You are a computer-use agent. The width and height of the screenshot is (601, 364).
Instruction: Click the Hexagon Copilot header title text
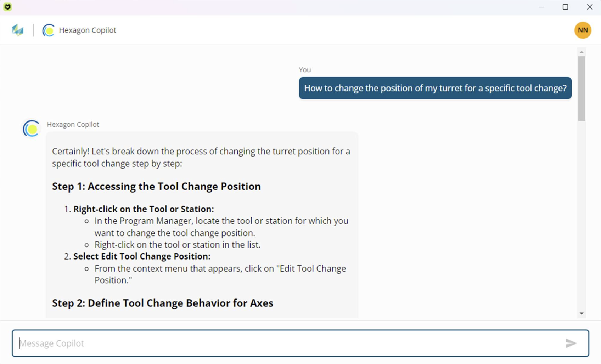(x=88, y=30)
